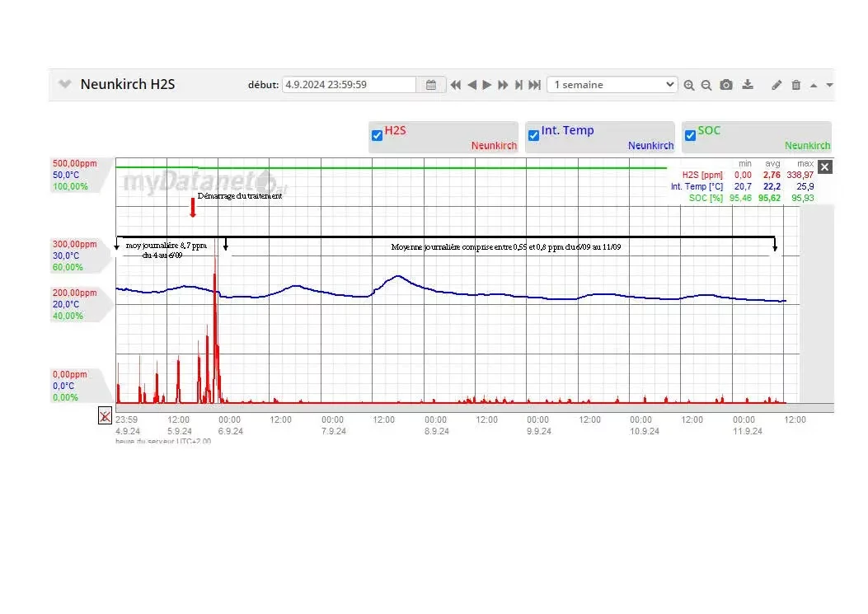
Task: Jump back with double rewind button
Action: 455,85
